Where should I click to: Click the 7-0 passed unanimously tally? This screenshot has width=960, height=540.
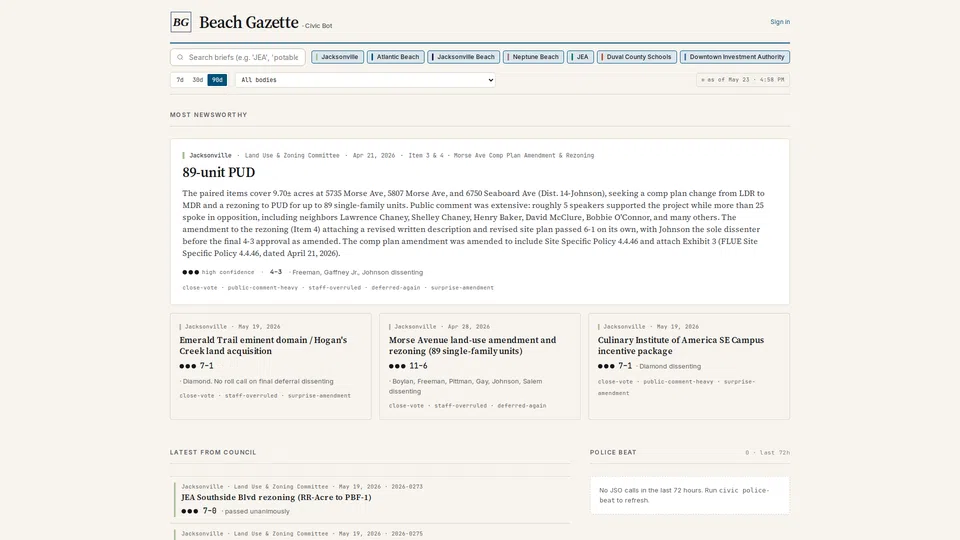[x=235, y=511]
